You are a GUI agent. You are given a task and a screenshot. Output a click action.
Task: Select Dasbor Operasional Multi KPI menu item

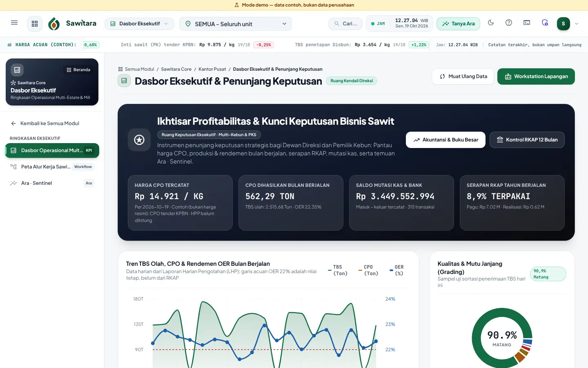[52, 150]
